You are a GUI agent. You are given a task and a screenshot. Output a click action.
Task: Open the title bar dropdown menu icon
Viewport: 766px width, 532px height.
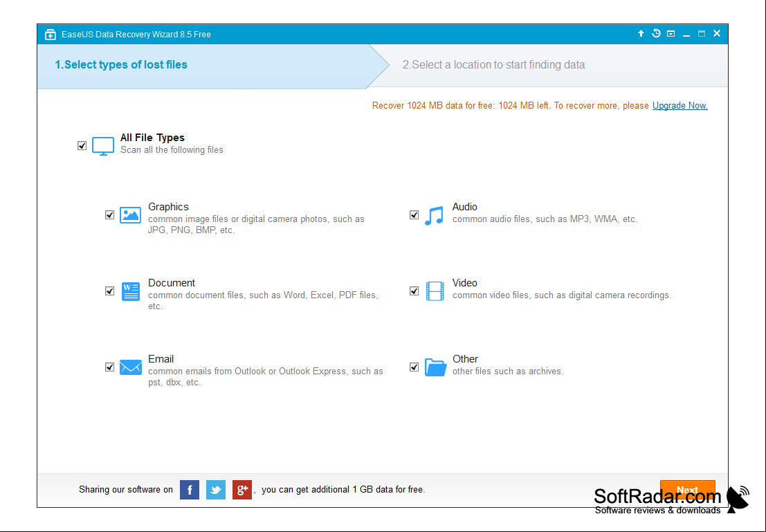tap(671, 34)
